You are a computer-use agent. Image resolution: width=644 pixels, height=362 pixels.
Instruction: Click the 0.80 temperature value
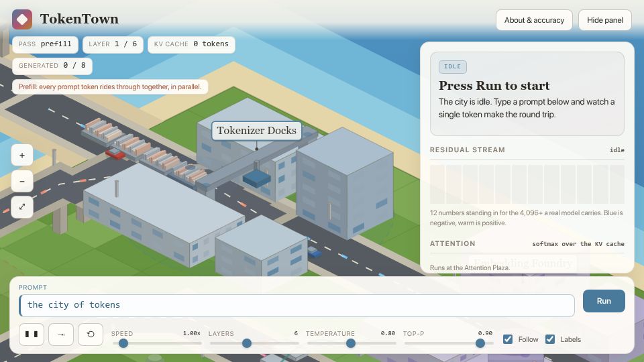[388, 333]
